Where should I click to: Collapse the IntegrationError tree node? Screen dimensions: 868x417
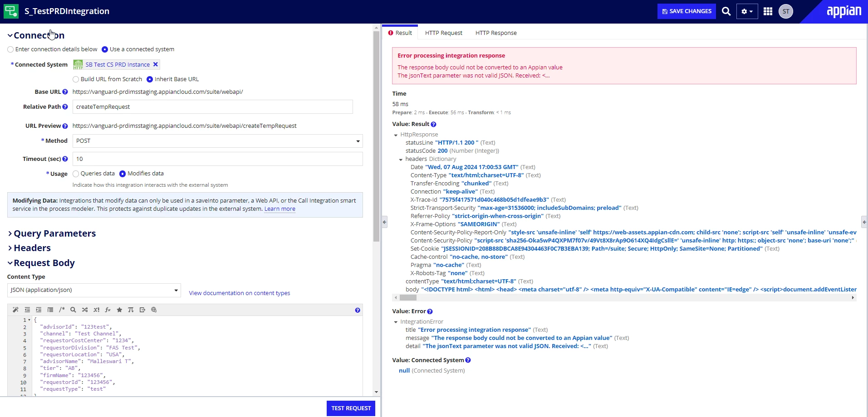click(396, 322)
